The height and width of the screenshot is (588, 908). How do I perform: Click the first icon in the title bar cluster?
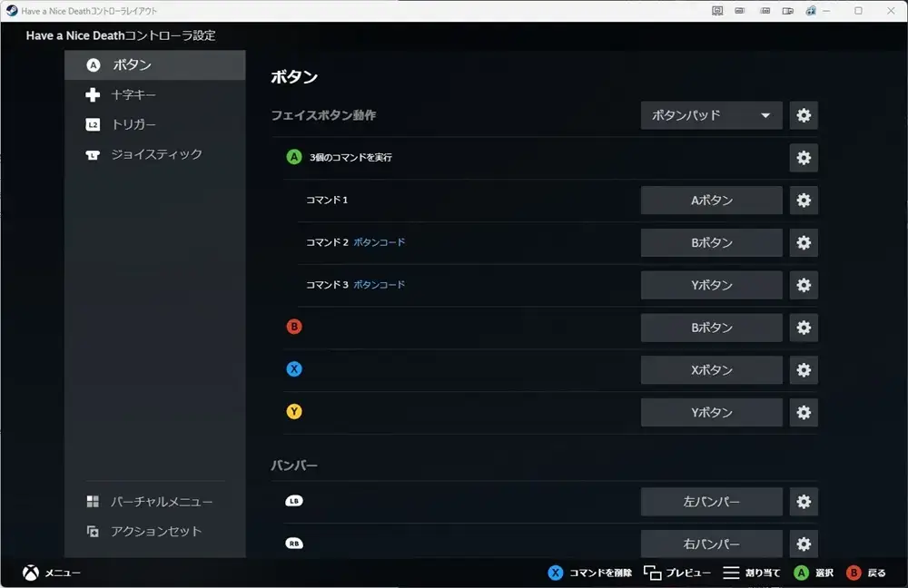(x=717, y=10)
